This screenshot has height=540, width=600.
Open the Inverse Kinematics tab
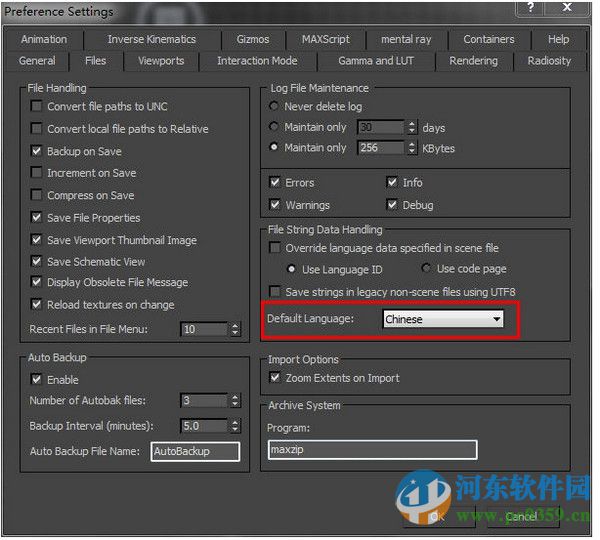pyautogui.click(x=152, y=39)
